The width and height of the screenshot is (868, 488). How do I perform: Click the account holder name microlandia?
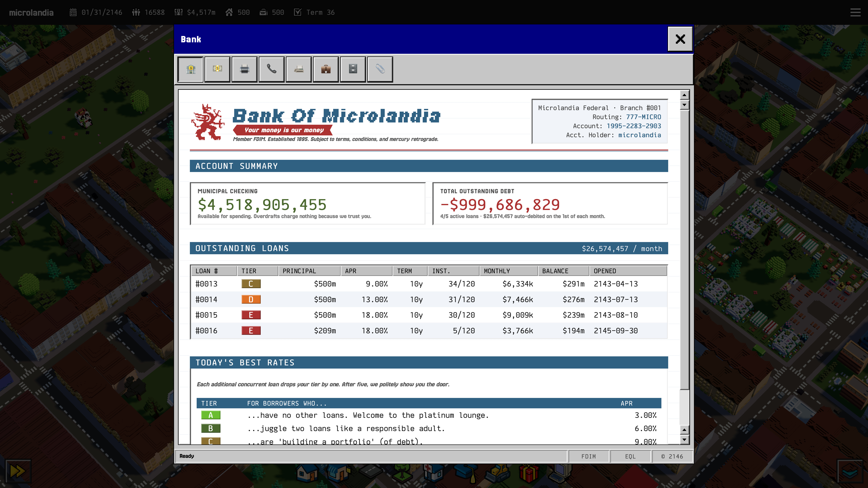pos(640,135)
